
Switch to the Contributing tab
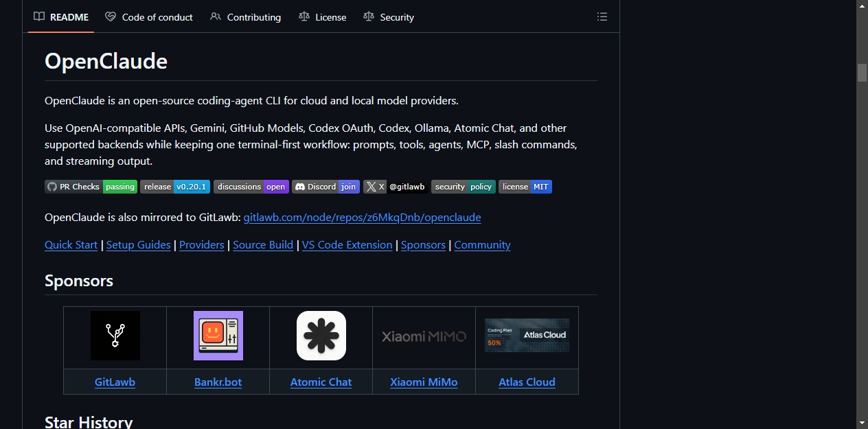click(x=246, y=16)
